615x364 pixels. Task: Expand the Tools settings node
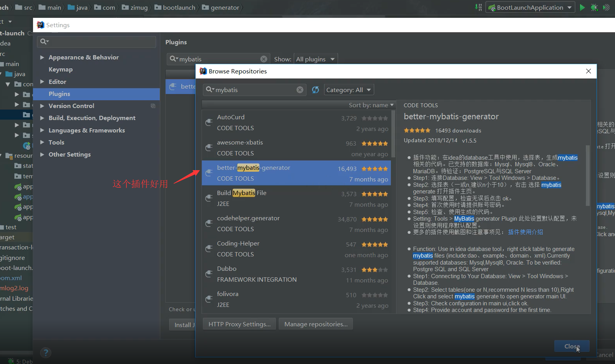(42, 142)
